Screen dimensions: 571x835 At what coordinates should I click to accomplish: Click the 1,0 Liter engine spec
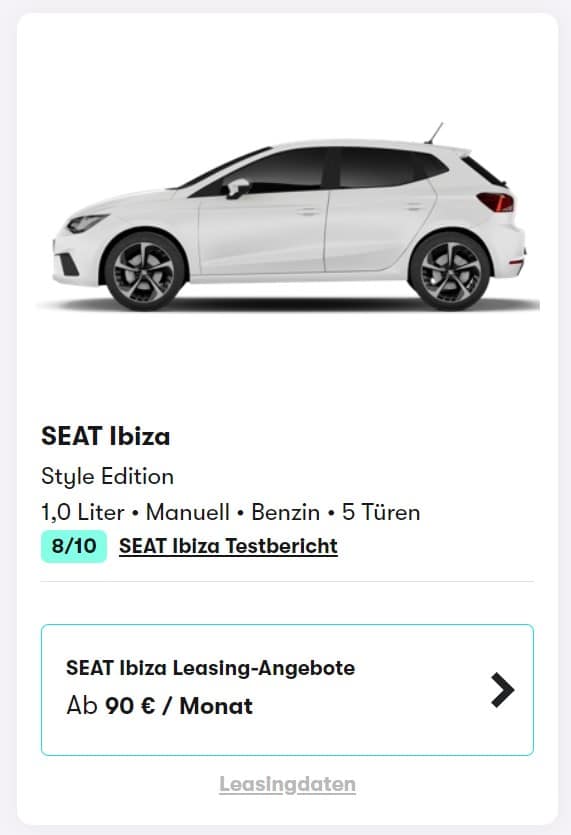83,512
